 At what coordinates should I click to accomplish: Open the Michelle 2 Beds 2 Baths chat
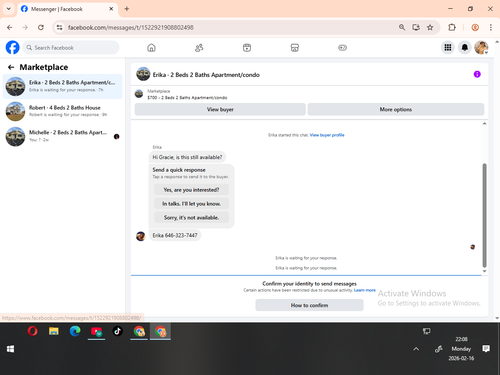point(63,136)
